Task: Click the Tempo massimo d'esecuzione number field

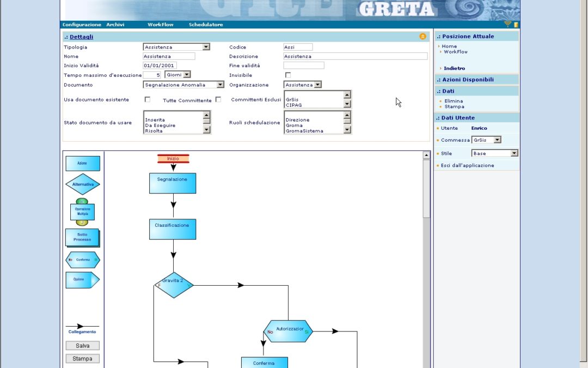Action: (x=152, y=75)
